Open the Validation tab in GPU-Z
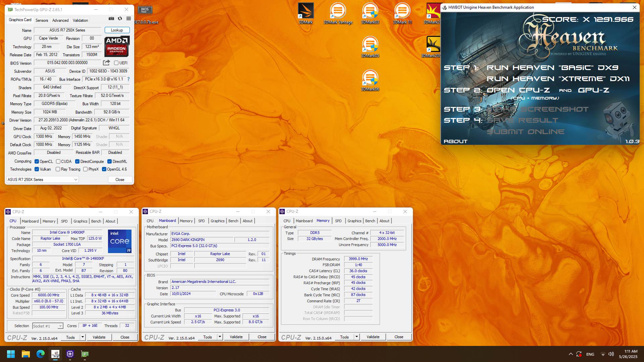 [x=80, y=20]
